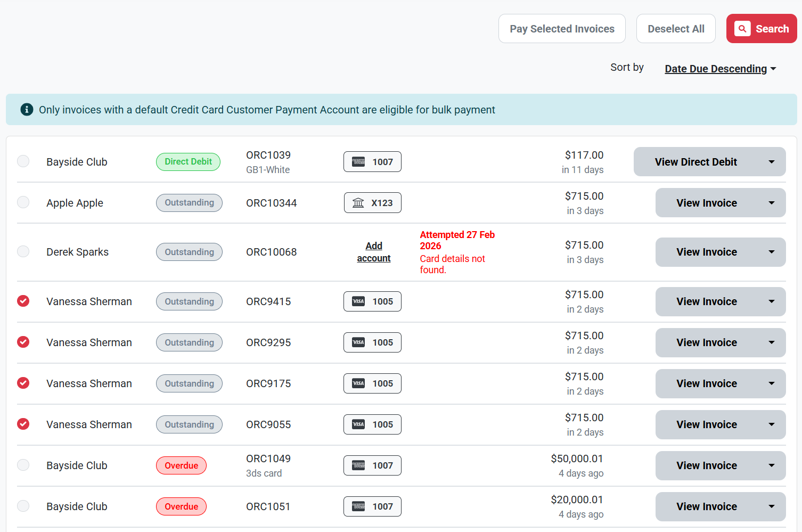
Task: Expand View Invoice dropdown arrow for ORC10344
Action: pos(772,203)
